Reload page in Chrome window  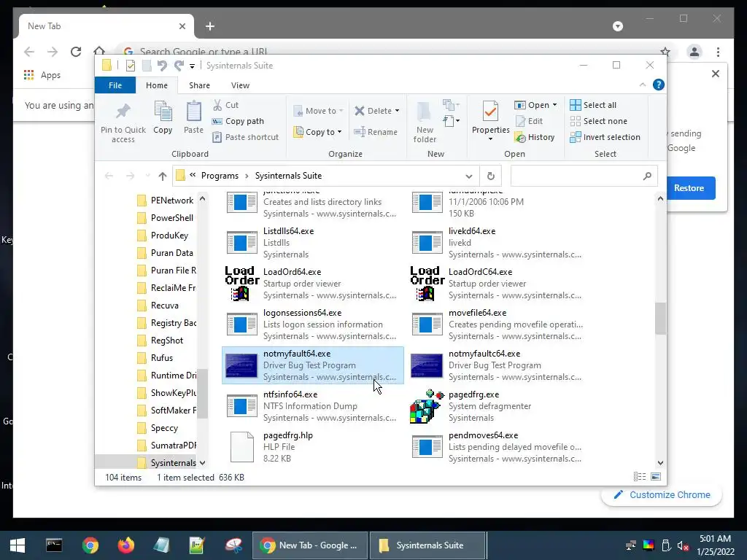(x=76, y=52)
